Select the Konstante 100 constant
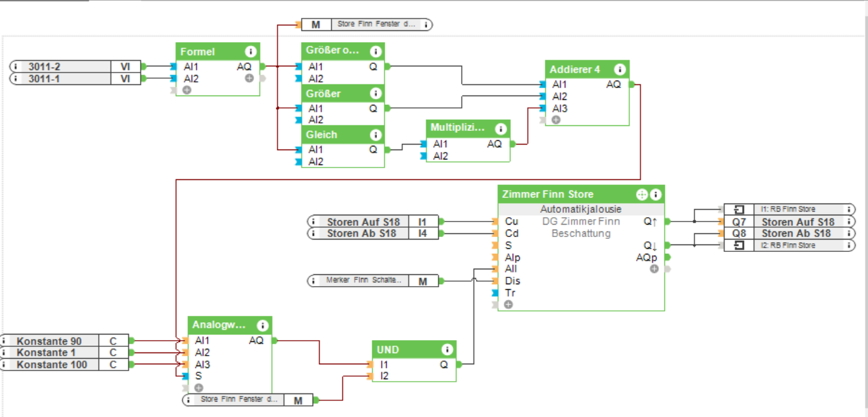Screen dimensions: 868x417 (65, 365)
